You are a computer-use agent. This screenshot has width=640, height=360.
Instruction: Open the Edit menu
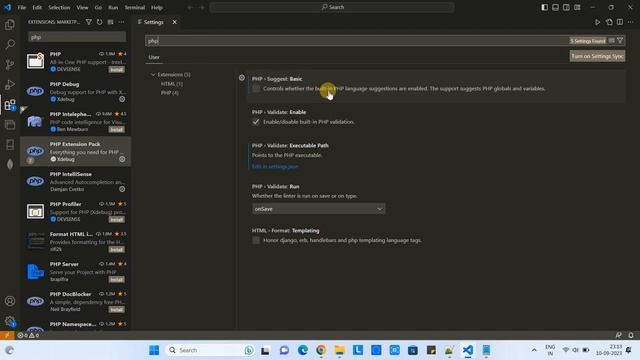37,7
